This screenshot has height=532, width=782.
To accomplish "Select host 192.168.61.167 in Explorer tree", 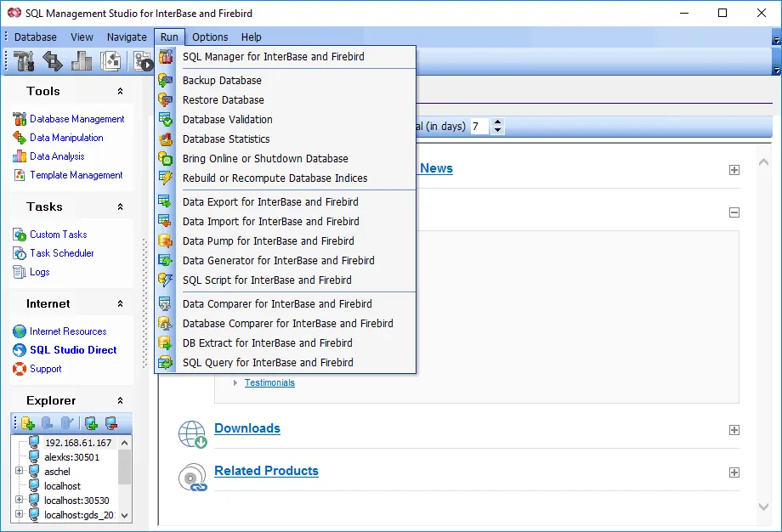I will point(78,443).
